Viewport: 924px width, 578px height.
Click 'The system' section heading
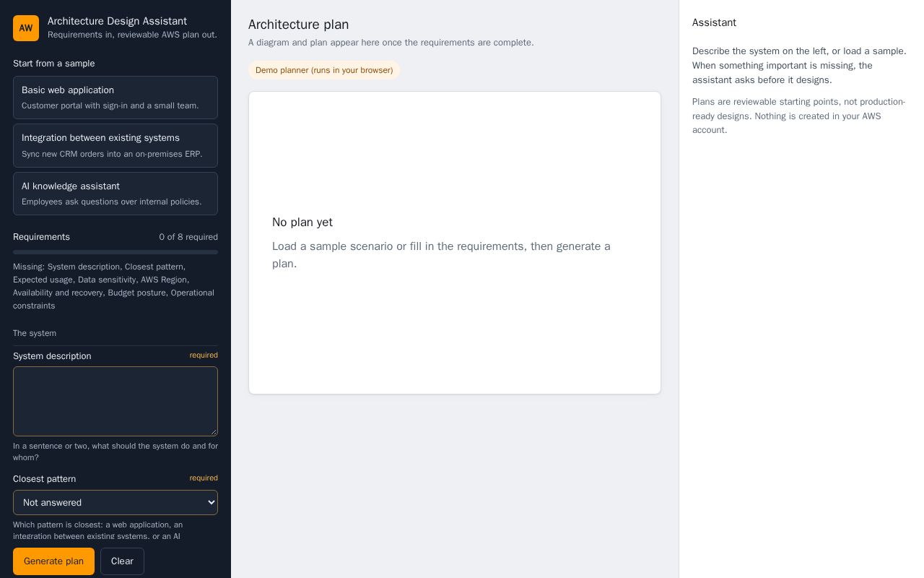tap(35, 333)
